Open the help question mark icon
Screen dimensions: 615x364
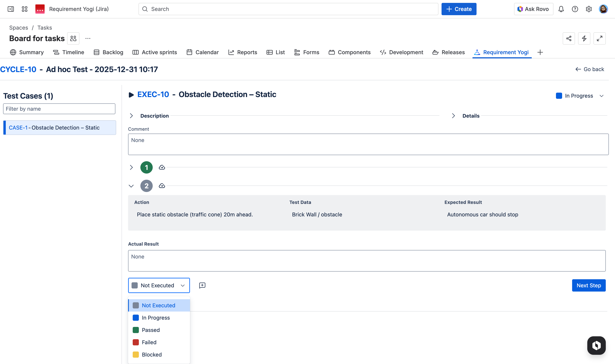click(575, 9)
